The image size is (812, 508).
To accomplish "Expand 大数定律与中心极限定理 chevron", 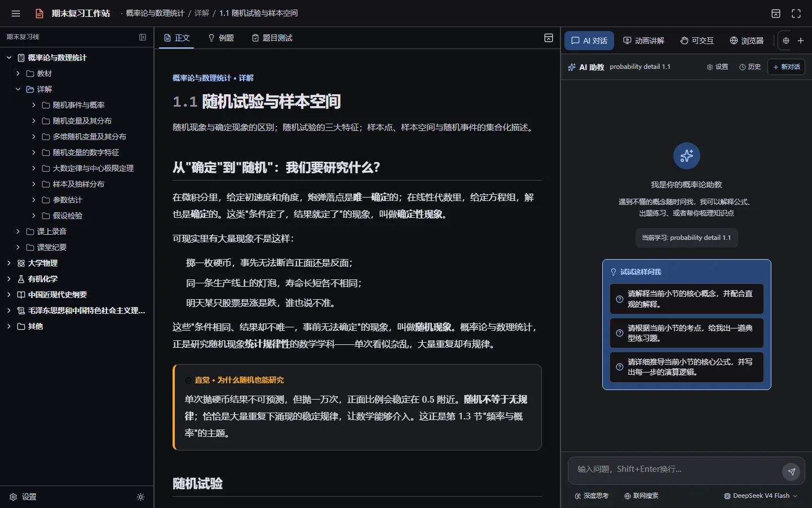I will tap(34, 168).
